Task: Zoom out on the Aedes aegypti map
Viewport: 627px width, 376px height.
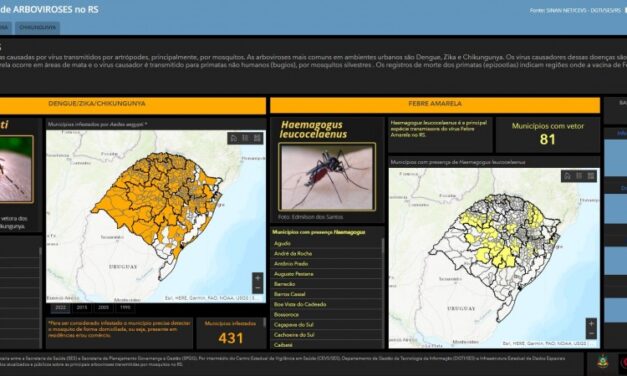Action: click(x=258, y=288)
